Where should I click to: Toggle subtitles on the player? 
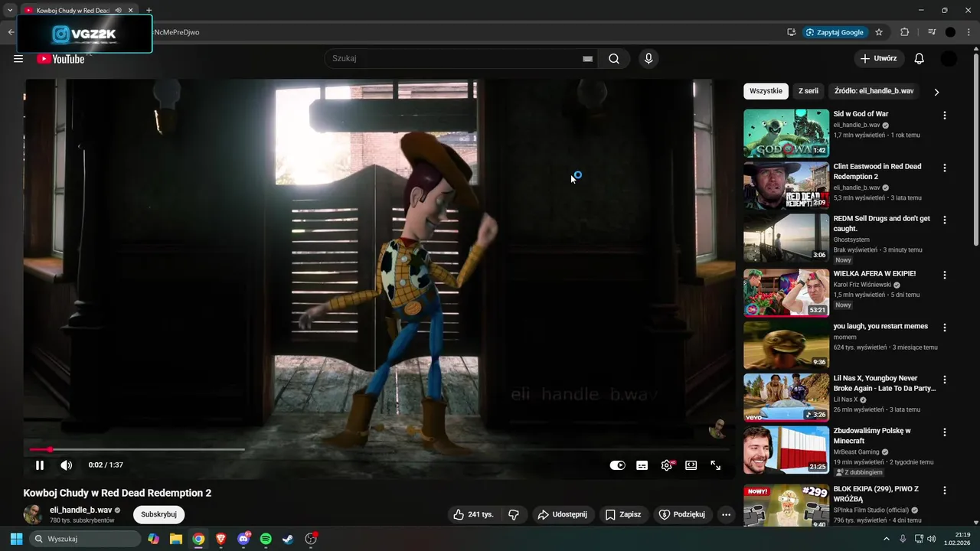[642, 465]
